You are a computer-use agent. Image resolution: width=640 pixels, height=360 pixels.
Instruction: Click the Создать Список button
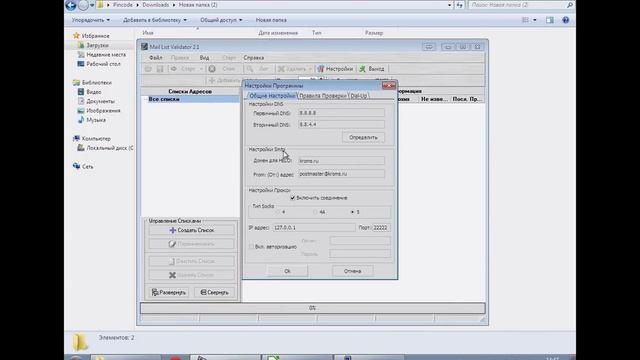coord(191,230)
